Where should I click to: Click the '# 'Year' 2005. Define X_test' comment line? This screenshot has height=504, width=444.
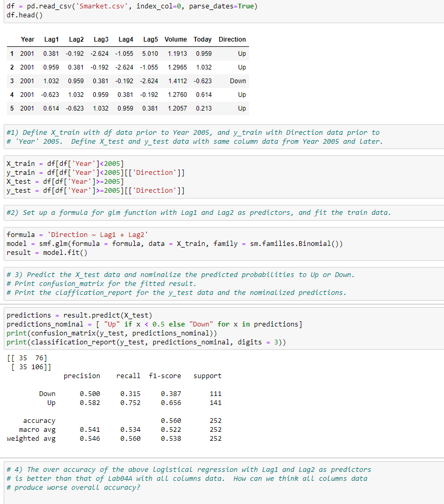[195, 142]
